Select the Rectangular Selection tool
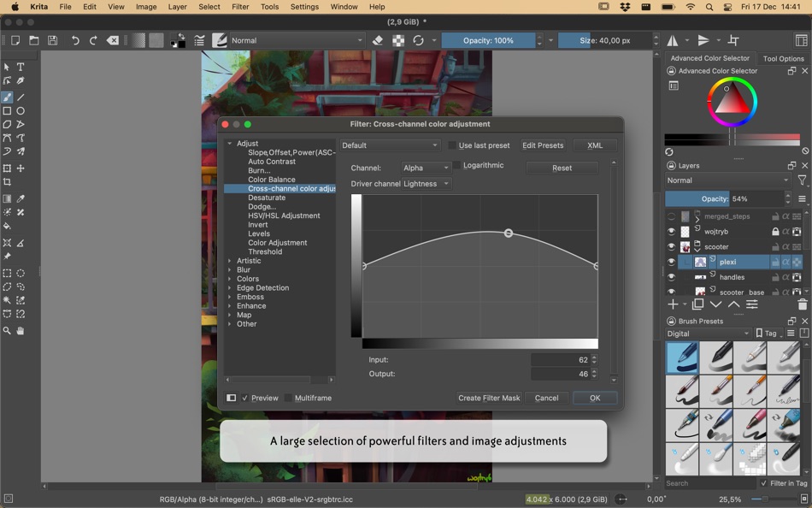The height and width of the screenshot is (508, 812). (7, 273)
